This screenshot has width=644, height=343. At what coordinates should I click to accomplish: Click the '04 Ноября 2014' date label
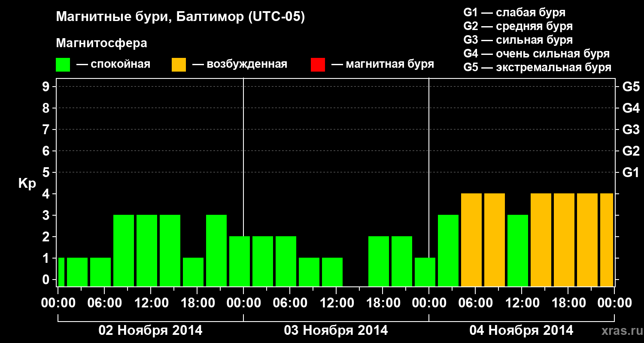point(521,330)
